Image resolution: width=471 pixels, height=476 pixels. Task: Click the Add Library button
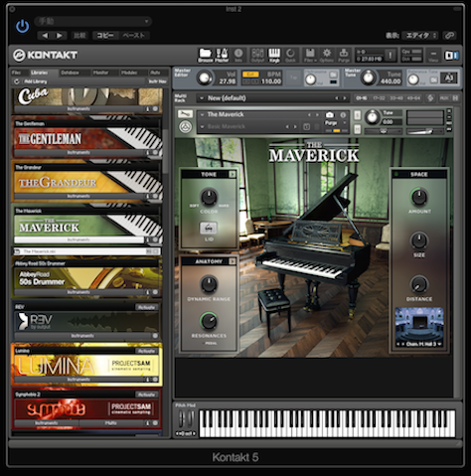tap(36, 81)
